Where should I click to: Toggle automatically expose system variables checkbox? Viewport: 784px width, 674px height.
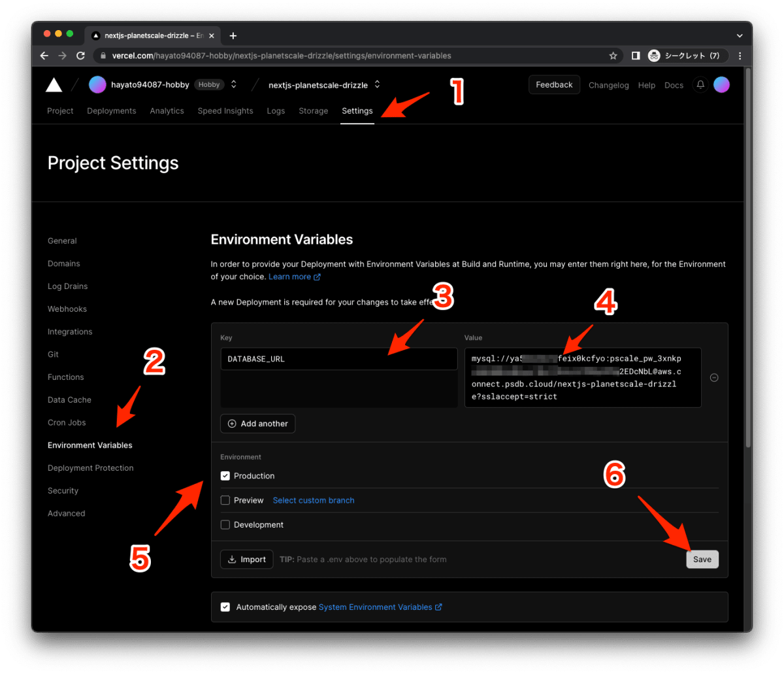click(x=225, y=607)
